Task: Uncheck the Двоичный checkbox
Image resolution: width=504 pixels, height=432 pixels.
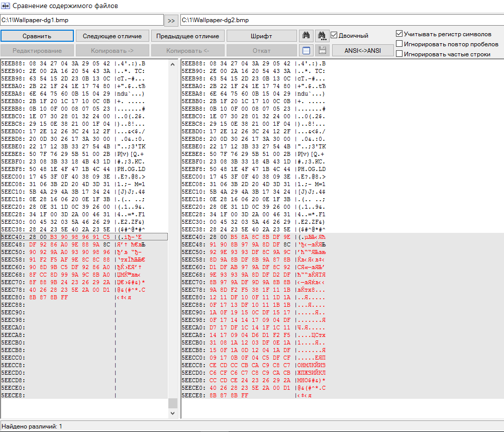Action: [334, 36]
